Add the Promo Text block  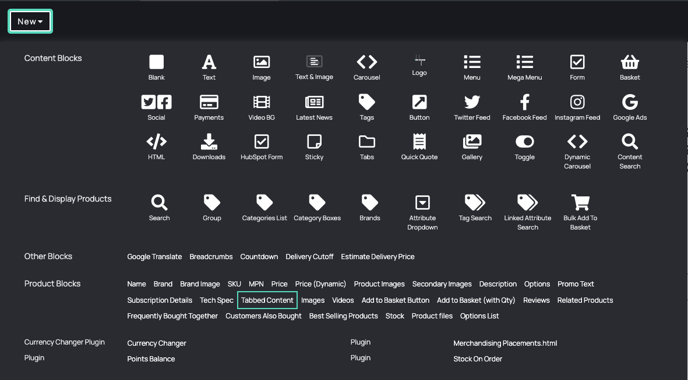coord(576,284)
